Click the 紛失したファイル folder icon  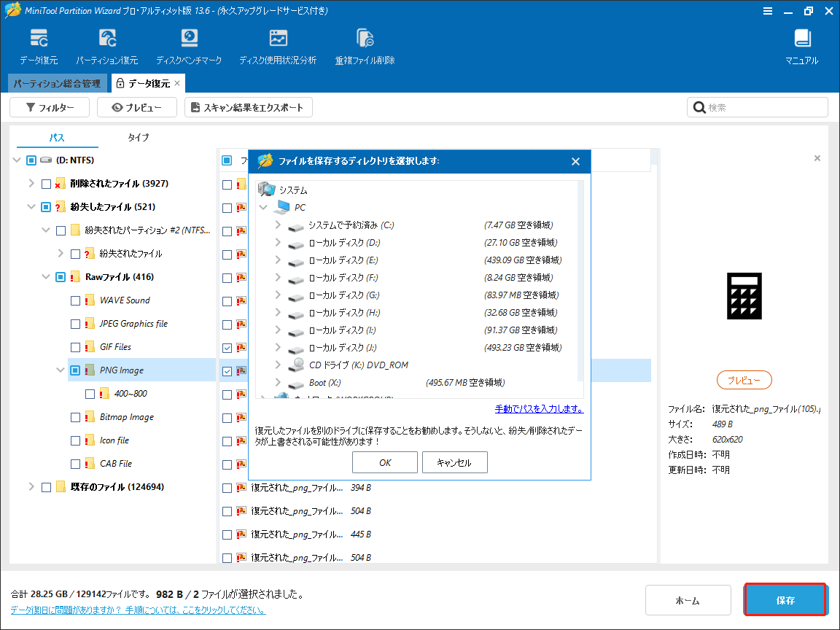pos(60,207)
